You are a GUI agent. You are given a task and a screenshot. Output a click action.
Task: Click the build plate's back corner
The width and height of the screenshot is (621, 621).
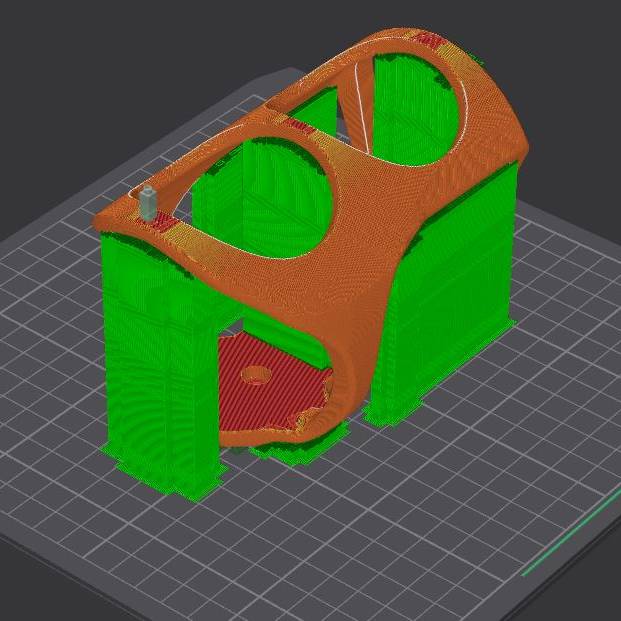[x=290, y=72]
